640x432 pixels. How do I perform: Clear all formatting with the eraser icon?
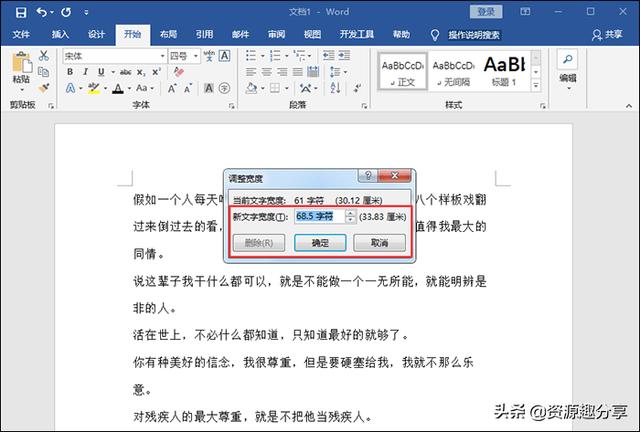coord(178,72)
